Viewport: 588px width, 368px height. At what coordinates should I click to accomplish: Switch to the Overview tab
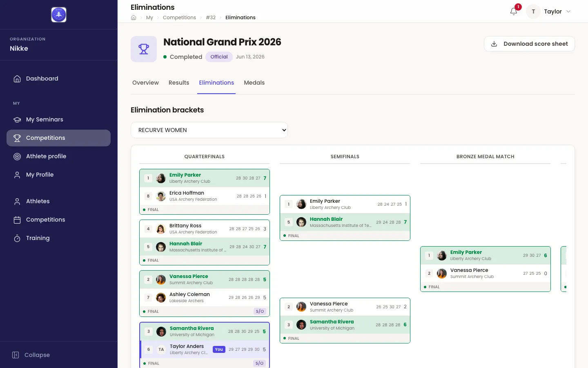[145, 83]
